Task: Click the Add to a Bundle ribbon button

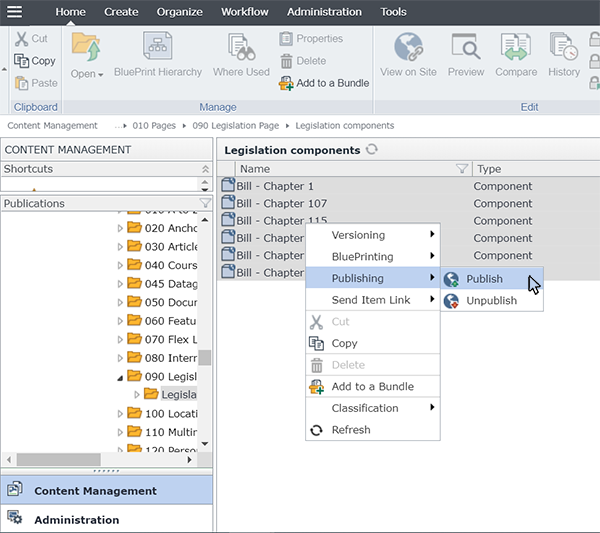Action: tap(324, 83)
